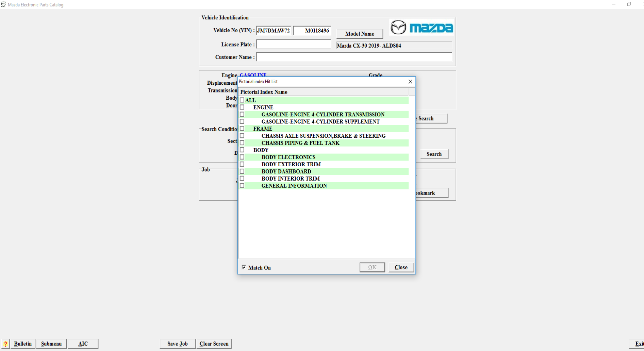Click the yellow question mark help icon

tap(5, 344)
